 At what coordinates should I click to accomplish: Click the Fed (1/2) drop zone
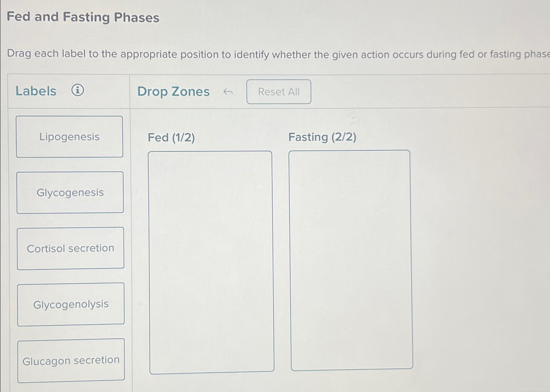pyautogui.click(x=211, y=262)
